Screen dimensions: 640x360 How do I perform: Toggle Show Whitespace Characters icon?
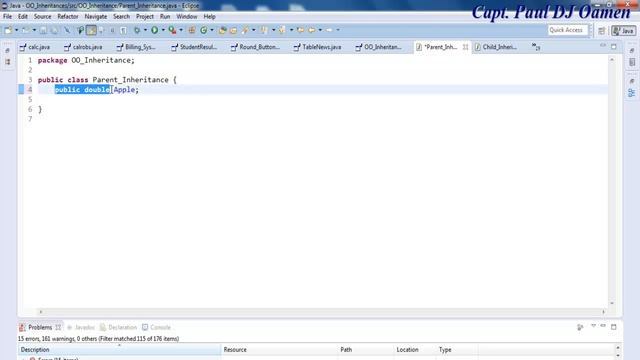pyautogui.click(x=123, y=30)
